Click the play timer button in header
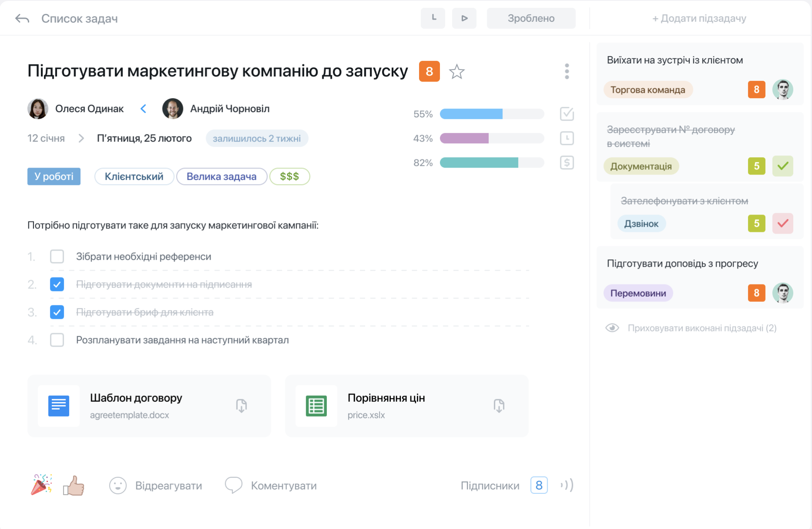The height and width of the screenshot is (529, 812). [464, 18]
